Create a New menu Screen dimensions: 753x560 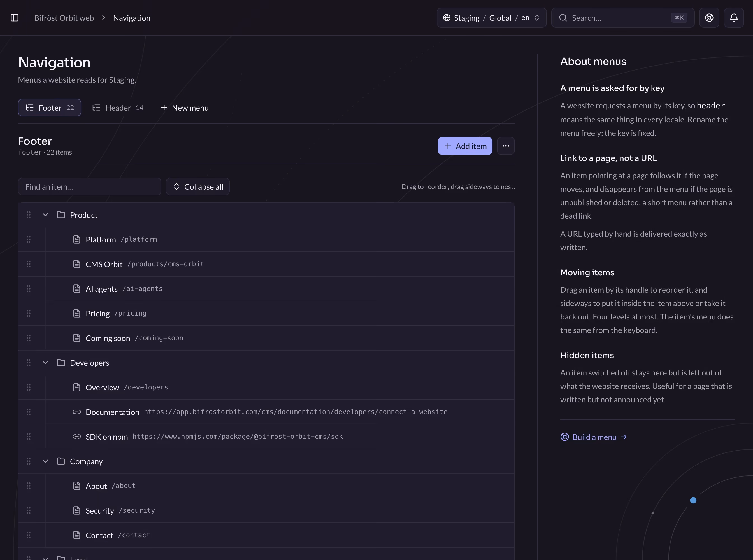185,108
